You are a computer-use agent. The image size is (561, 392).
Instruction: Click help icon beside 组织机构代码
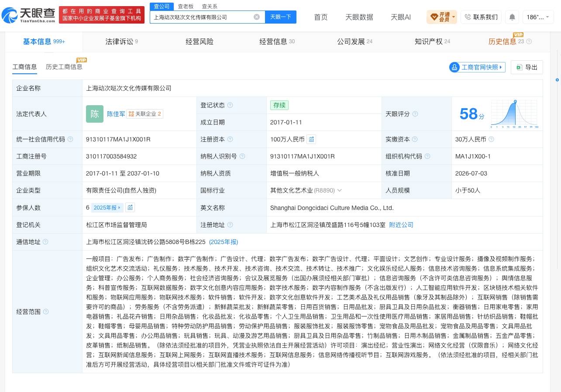[x=427, y=156]
